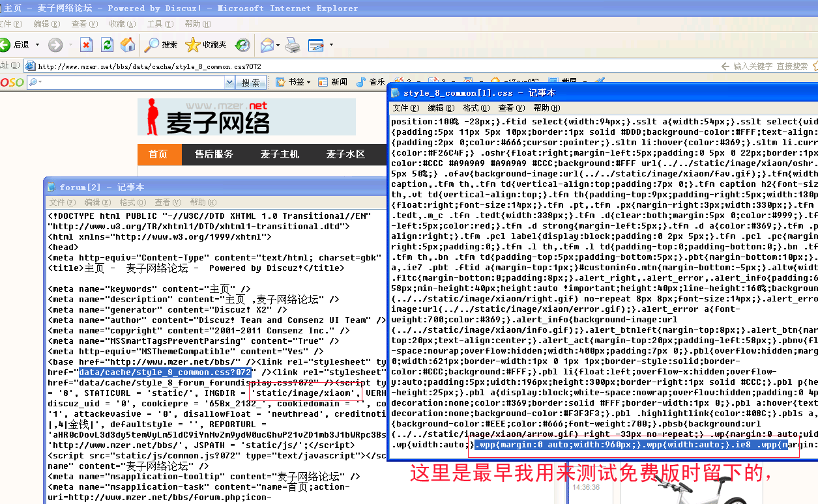Viewport: 818px width, 504px height.
Task: Open 格式(O) menu in forum[2] notepad
Action: [133, 203]
